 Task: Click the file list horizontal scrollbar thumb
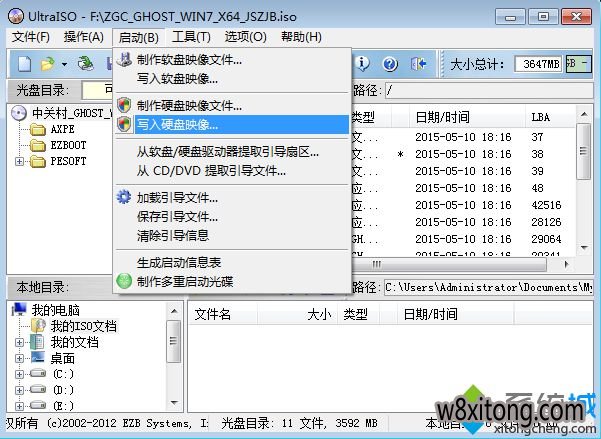point(448,265)
